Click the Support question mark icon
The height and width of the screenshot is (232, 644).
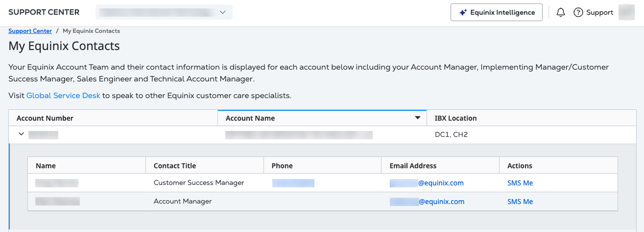pyautogui.click(x=578, y=12)
